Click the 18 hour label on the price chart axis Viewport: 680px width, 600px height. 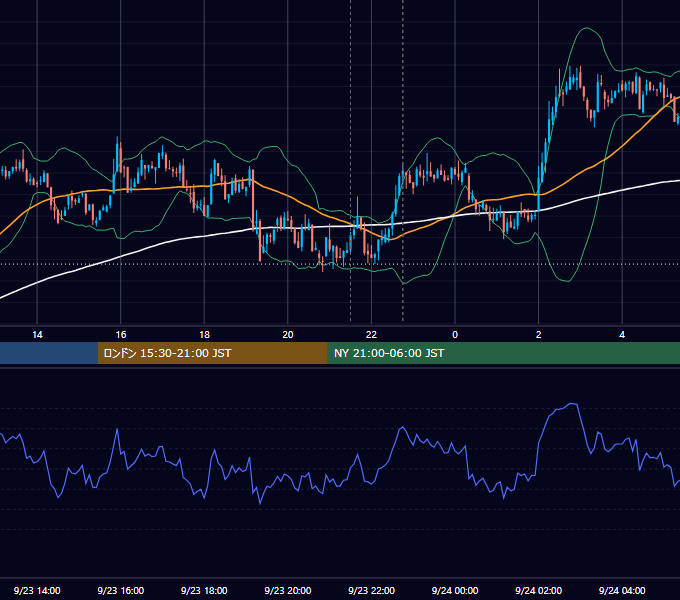[204, 335]
